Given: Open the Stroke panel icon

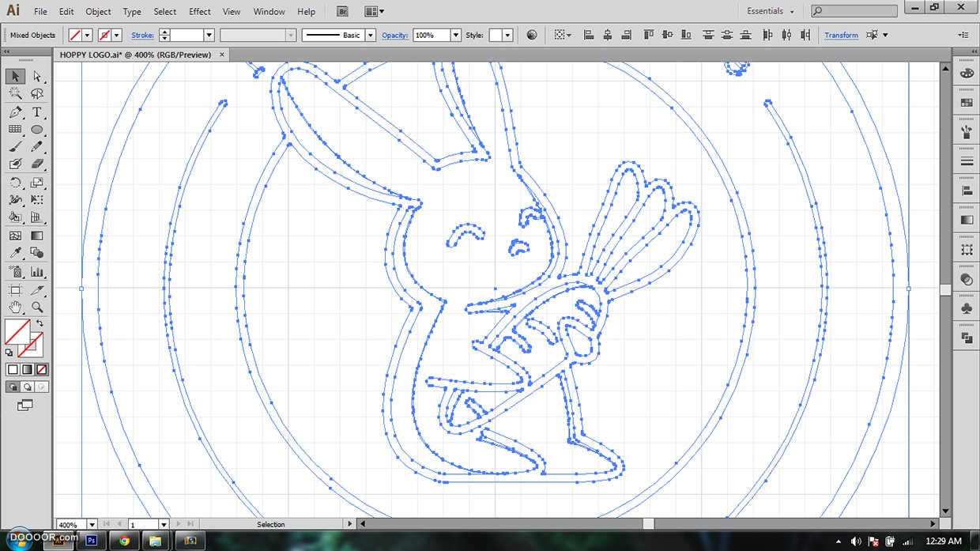Looking at the screenshot, I should (x=967, y=161).
